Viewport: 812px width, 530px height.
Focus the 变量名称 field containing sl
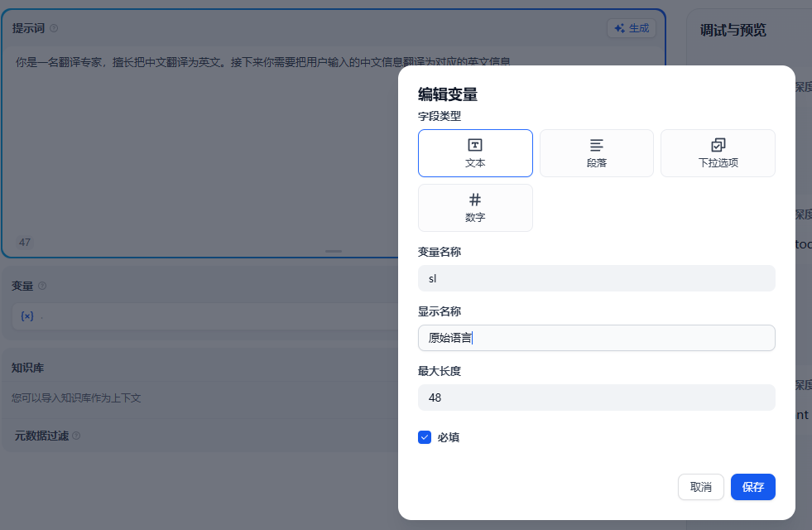[596, 278]
